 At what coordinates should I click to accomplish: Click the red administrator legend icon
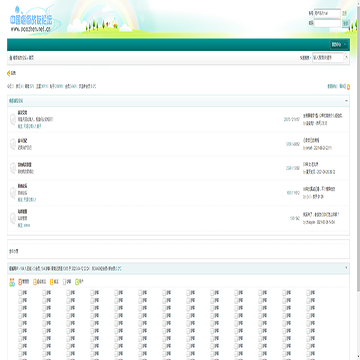pyautogui.click(x=20, y=282)
